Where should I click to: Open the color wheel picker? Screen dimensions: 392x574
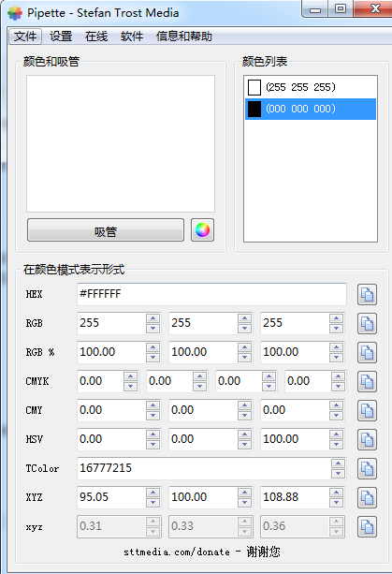pos(202,230)
